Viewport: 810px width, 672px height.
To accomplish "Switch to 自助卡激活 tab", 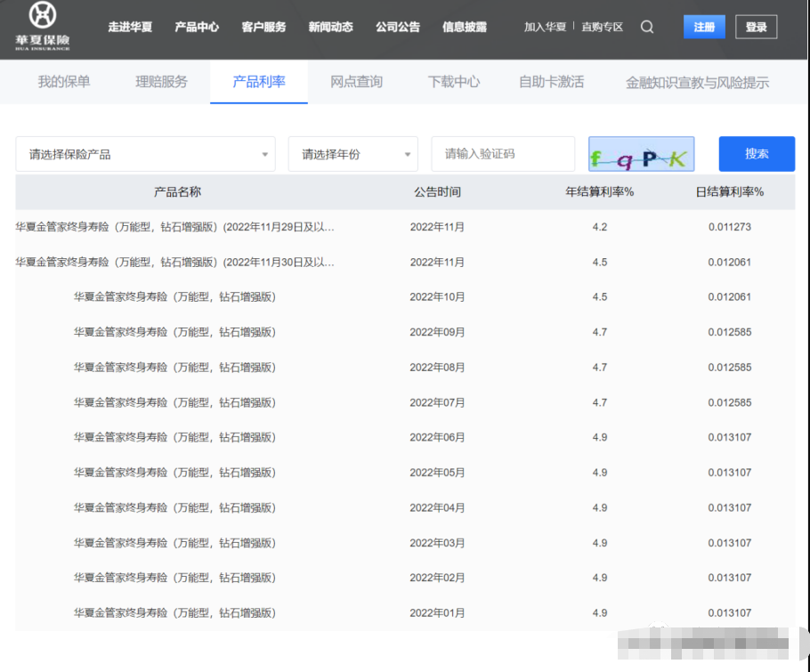I will 552,82.
